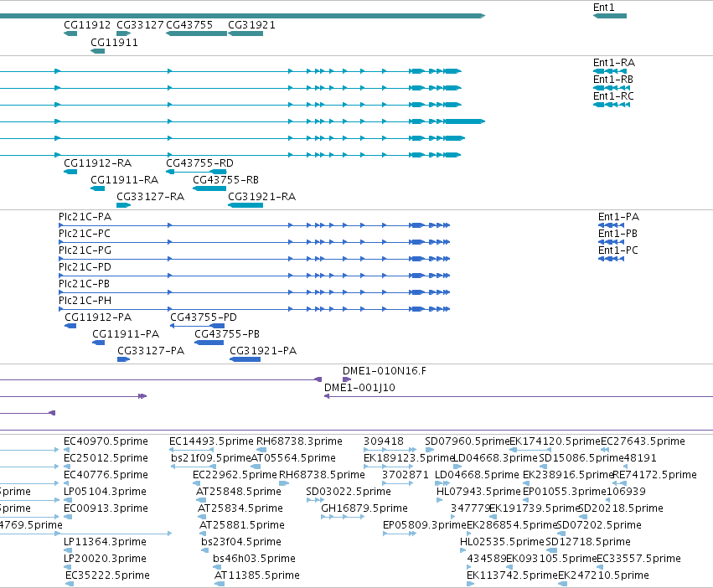Click the EC27643.5prime EST label
Image resolution: width=713 pixels, height=588 pixels.
point(643,441)
